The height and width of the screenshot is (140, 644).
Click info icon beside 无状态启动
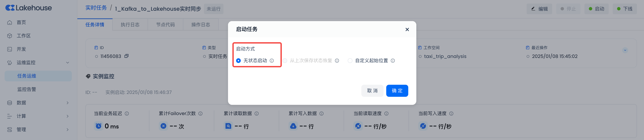pyautogui.click(x=272, y=60)
